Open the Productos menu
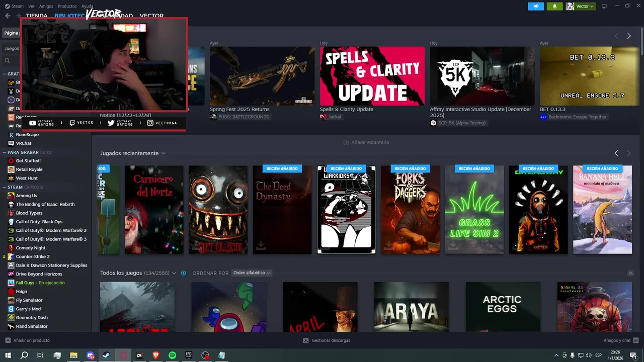This screenshot has width=644, height=362. click(x=67, y=6)
